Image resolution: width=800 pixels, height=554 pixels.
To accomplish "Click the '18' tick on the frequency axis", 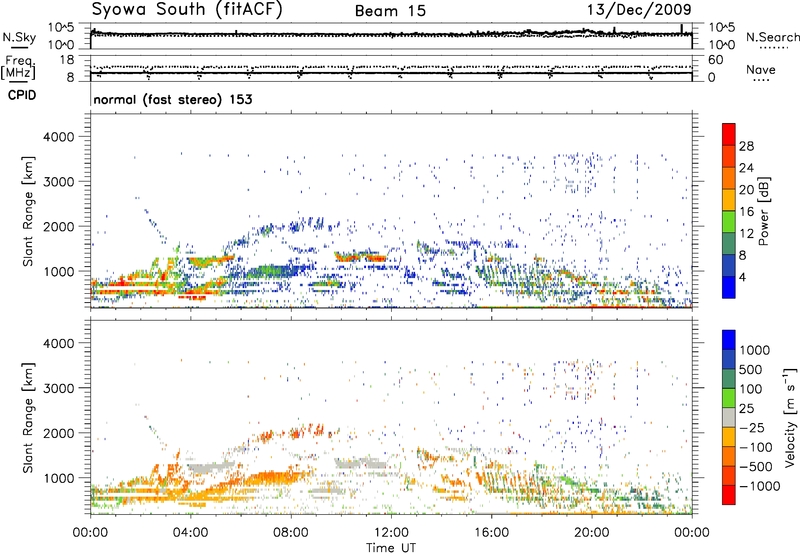I will tap(66, 60).
